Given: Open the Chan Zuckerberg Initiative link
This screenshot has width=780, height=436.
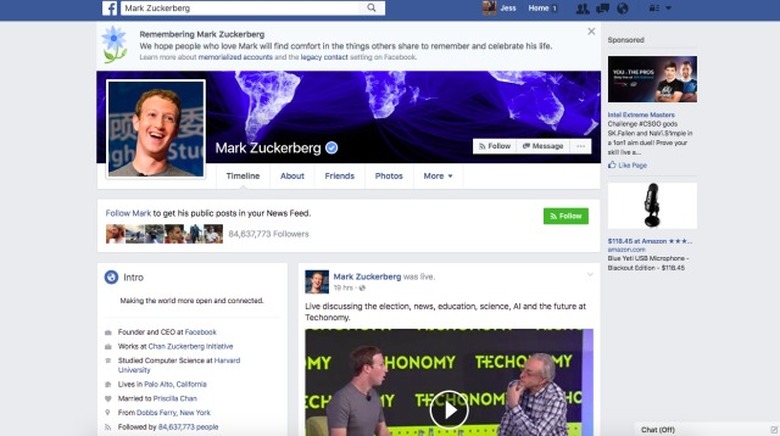Looking at the screenshot, I should pyautogui.click(x=191, y=346).
